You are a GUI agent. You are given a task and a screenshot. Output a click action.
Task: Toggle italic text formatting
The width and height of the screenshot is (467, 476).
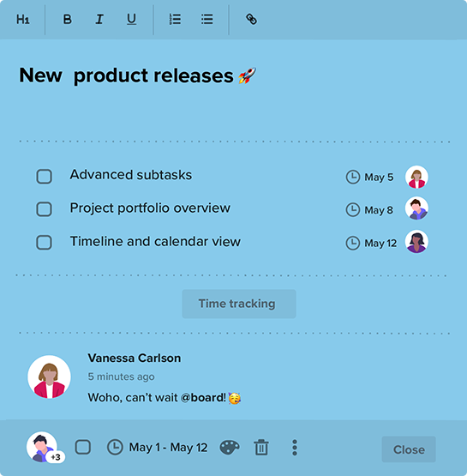(99, 20)
